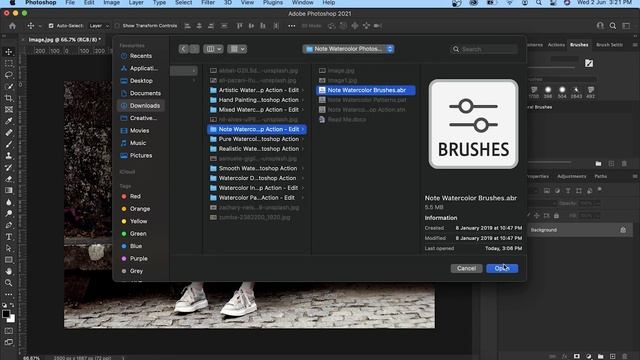
Task: Select the Healing Brush tool
Action: coord(9,133)
